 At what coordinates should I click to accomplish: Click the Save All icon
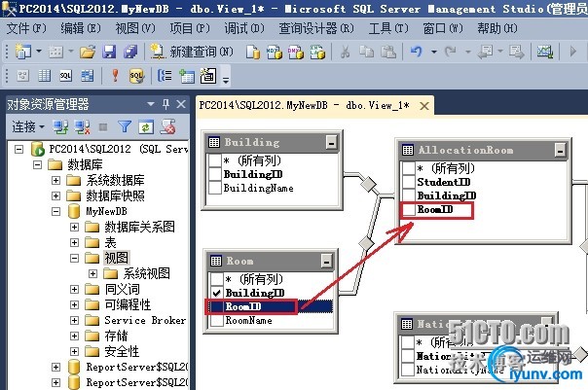[130, 52]
